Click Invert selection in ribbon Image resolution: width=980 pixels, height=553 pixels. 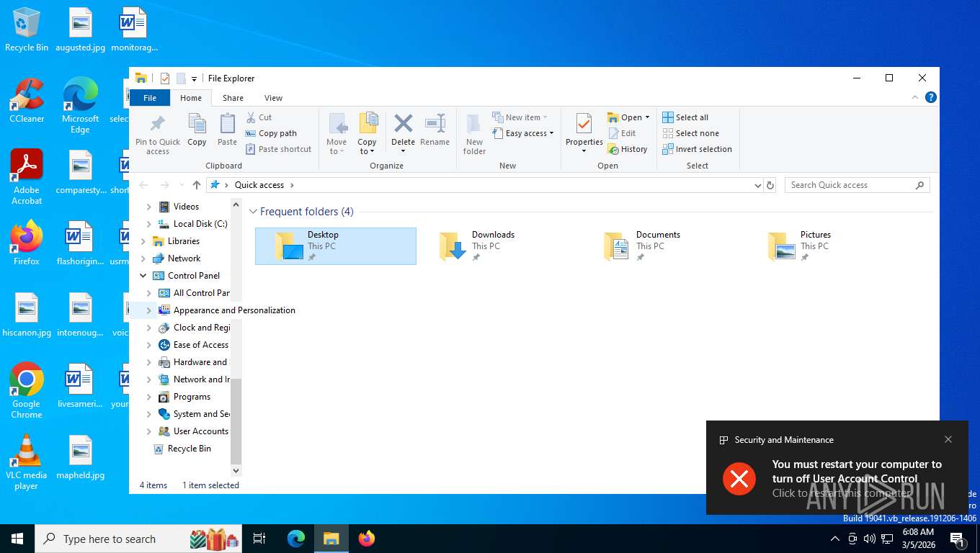[x=697, y=149]
